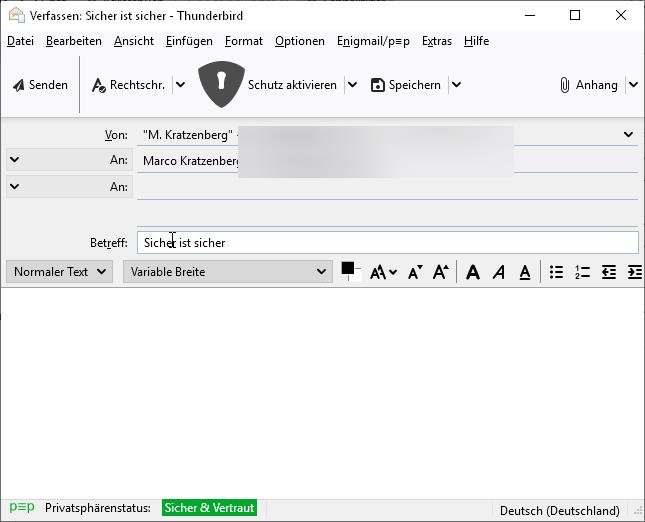Click the Deutsch (Deutschland) language indicator
Image resolution: width=645 pixels, height=522 pixels.
(x=559, y=511)
